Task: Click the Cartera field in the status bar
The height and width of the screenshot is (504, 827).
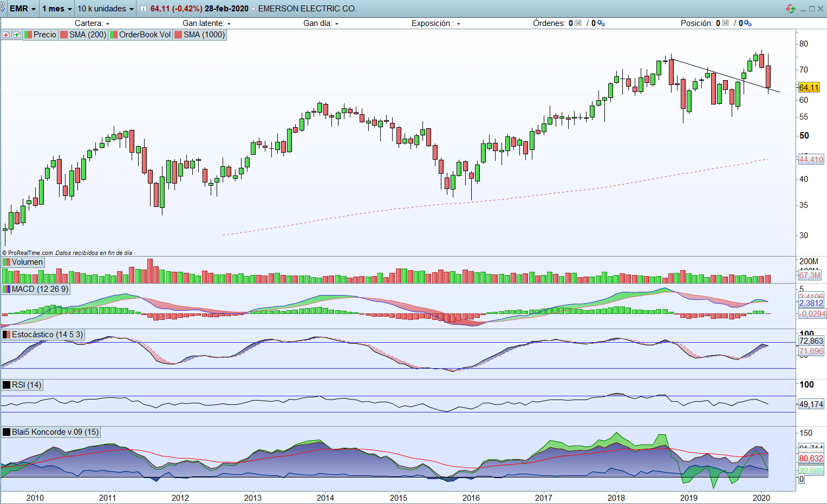Action: click(x=92, y=23)
